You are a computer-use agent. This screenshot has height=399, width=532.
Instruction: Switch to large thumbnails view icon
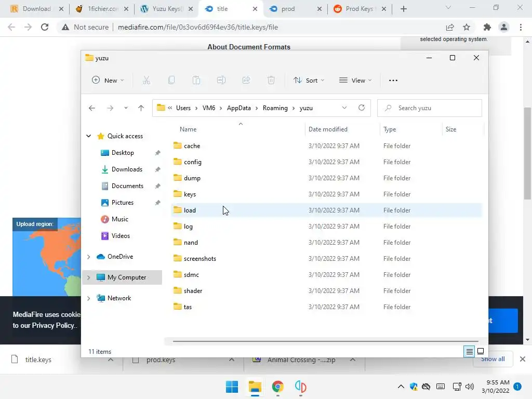pyautogui.click(x=481, y=351)
